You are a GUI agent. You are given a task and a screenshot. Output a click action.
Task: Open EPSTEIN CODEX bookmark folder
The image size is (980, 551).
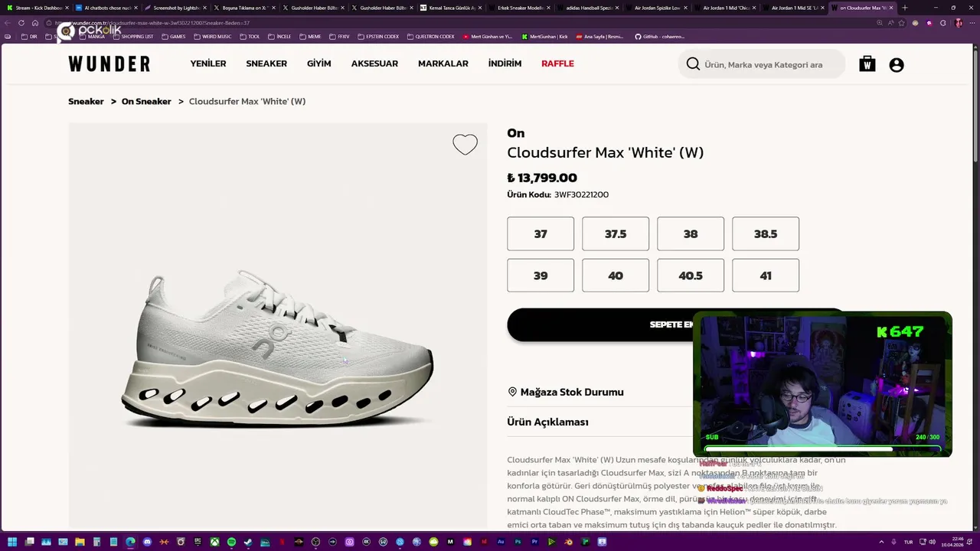(x=378, y=36)
